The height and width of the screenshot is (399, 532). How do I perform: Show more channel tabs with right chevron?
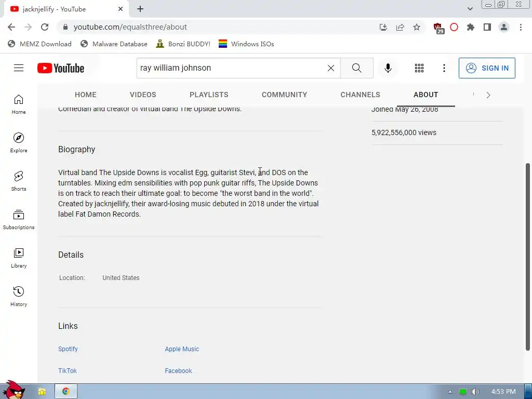coord(488,95)
